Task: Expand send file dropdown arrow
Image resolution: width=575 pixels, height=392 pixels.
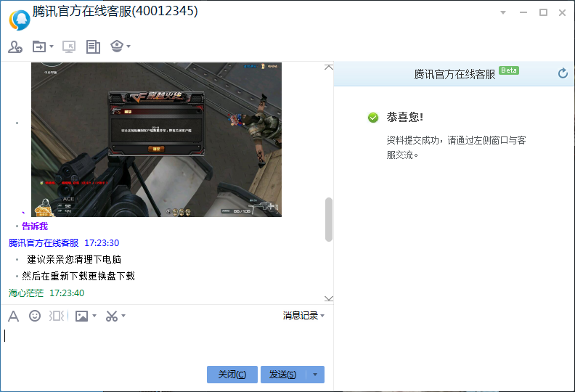Action: [x=52, y=46]
